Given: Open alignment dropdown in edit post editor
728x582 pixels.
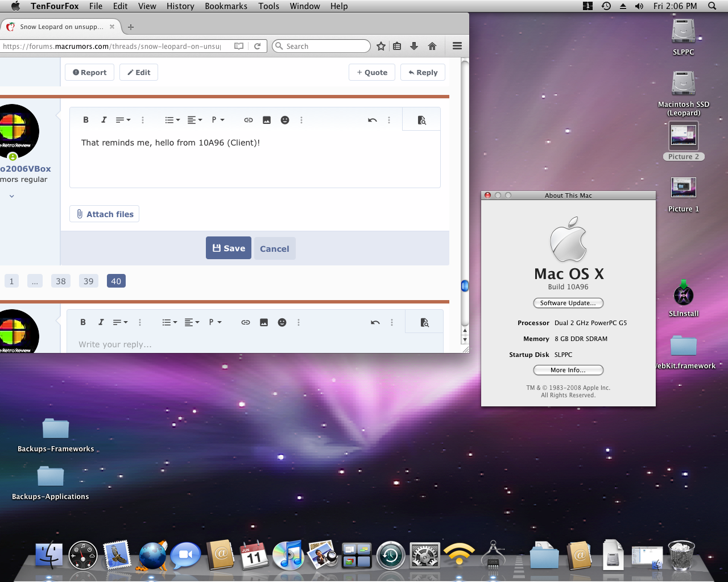Looking at the screenshot, I should point(195,120).
